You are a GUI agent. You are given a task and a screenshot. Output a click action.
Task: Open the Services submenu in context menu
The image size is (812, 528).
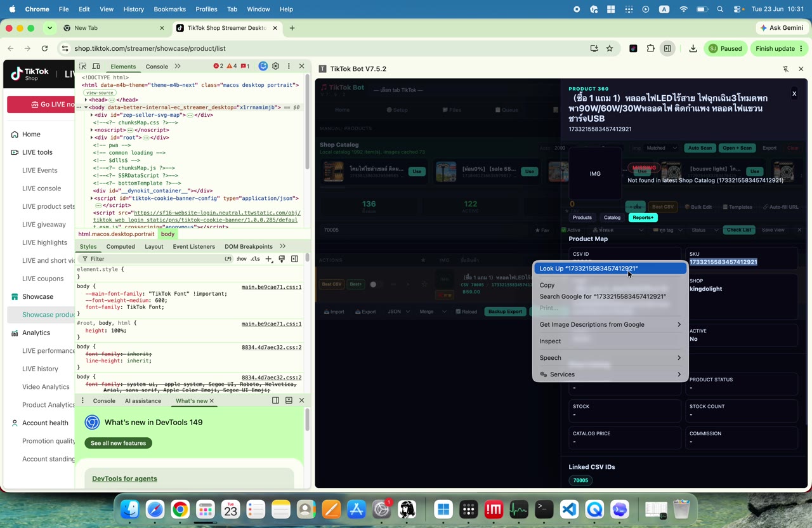pyautogui.click(x=610, y=374)
